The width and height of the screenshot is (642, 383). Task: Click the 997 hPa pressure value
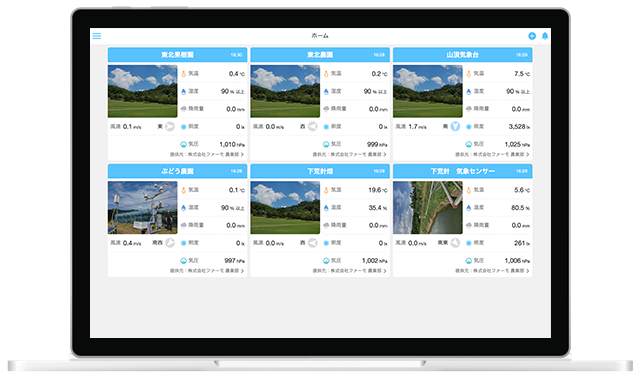(235, 261)
